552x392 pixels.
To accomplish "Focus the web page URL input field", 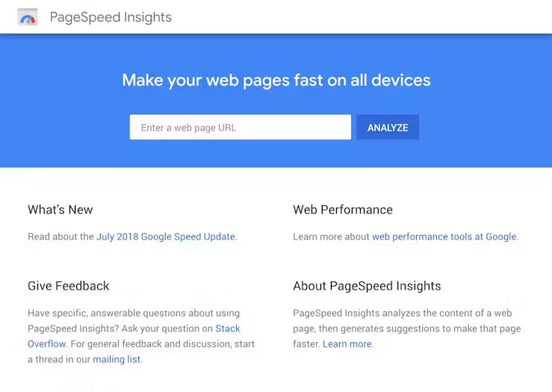I will [240, 127].
